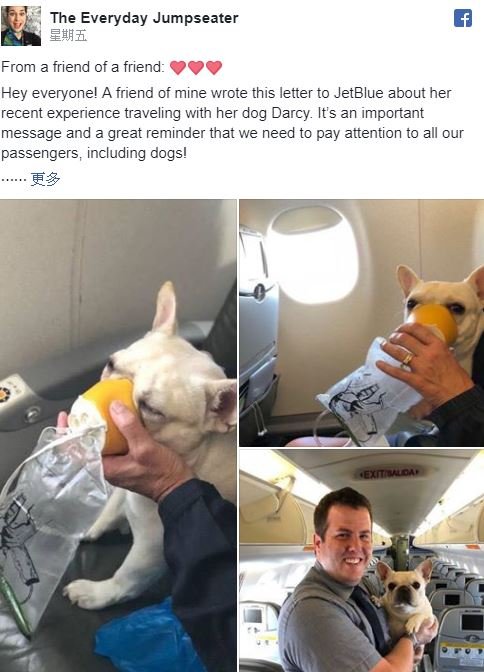Screen dimensions: 484x672
Task: Click the first heart emoji
Action: tap(178, 67)
